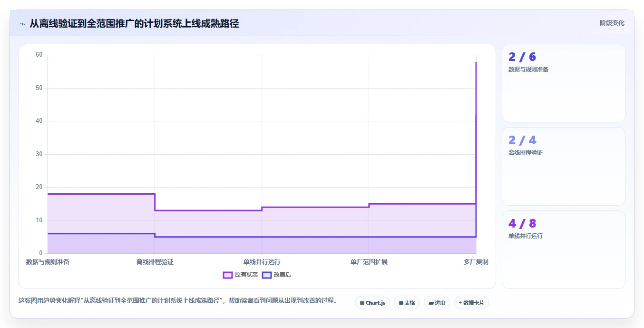The image size is (644, 328).
Task: Click the progress icon in 进度 tag
Action: coord(431,303)
